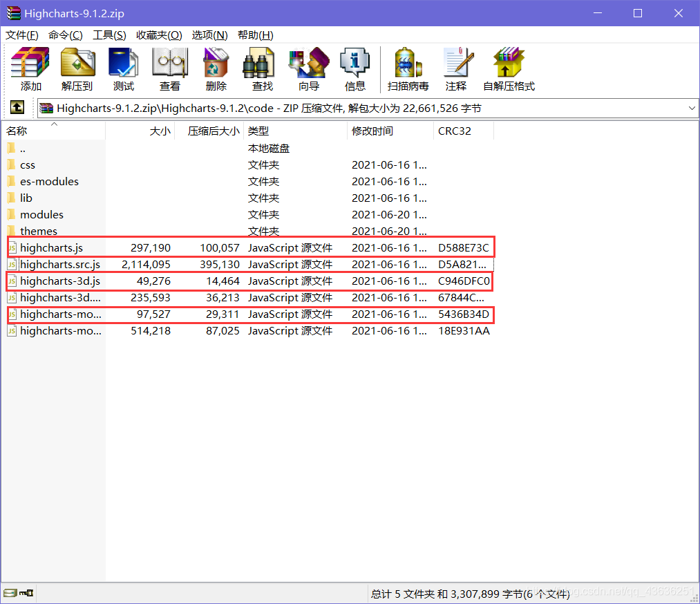The width and height of the screenshot is (700, 604).
Task: Click the WinRAR title bar app icon
Action: [13, 13]
